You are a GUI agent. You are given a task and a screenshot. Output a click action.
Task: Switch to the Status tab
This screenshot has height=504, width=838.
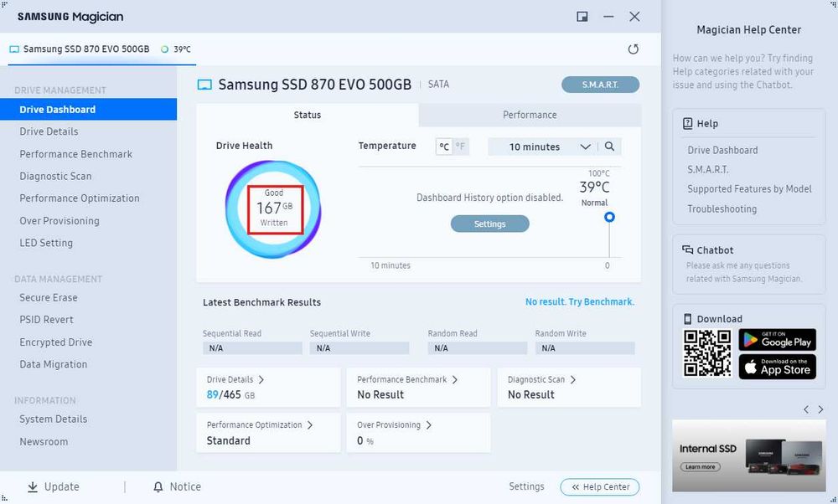pyautogui.click(x=308, y=115)
